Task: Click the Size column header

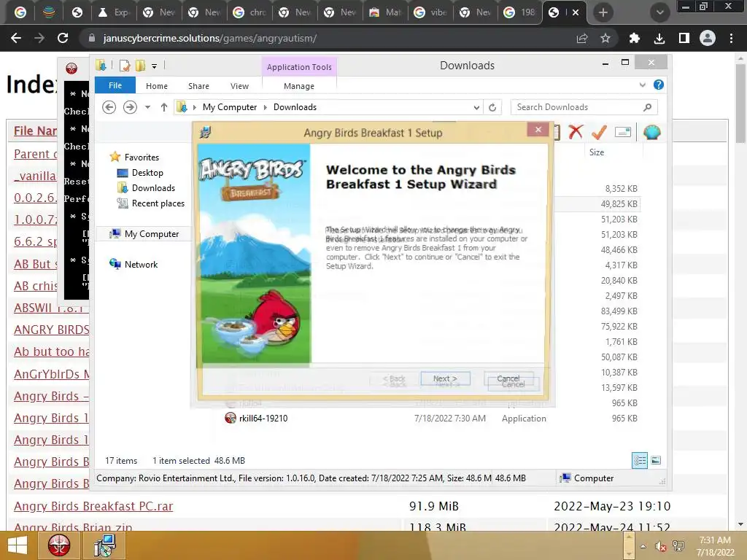Action: [597, 152]
